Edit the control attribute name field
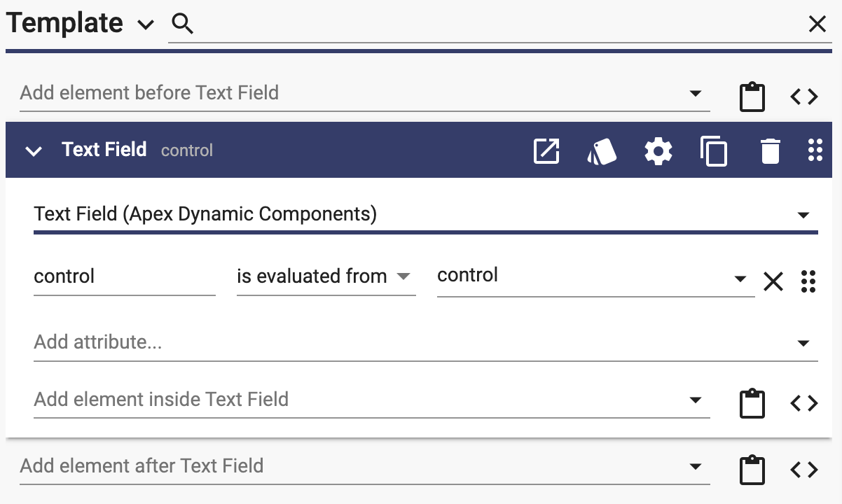Viewport: 842px width, 504px height. pyautogui.click(x=125, y=276)
